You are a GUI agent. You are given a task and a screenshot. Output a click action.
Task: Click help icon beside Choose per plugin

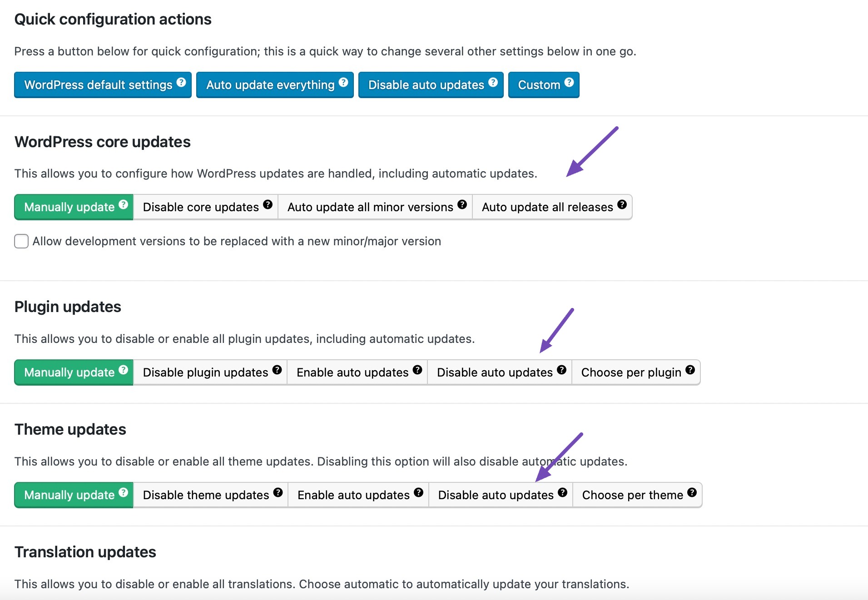690,370
